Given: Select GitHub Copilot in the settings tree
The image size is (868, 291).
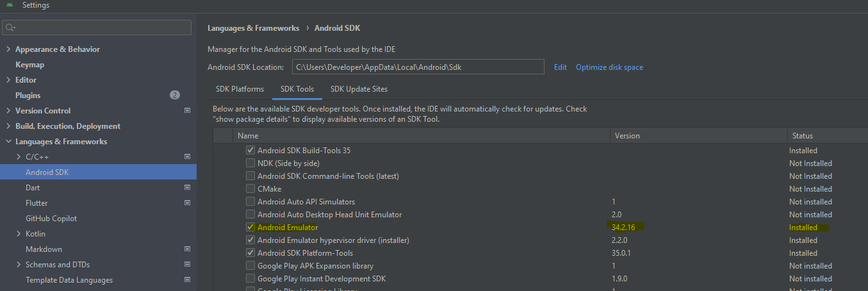Looking at the screenshot, I should 51,219.
